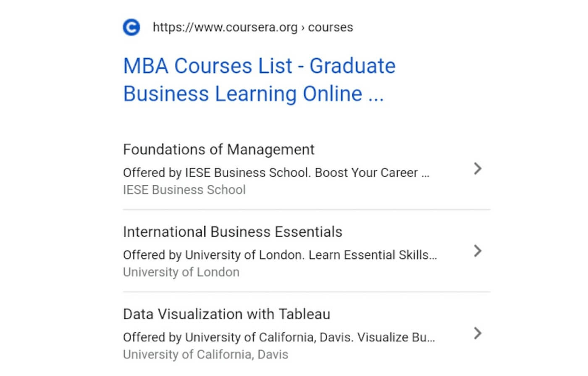Expand the Data Visualization with Tableau chevron
The image size is (588, 376).
(x=478, y=333)
